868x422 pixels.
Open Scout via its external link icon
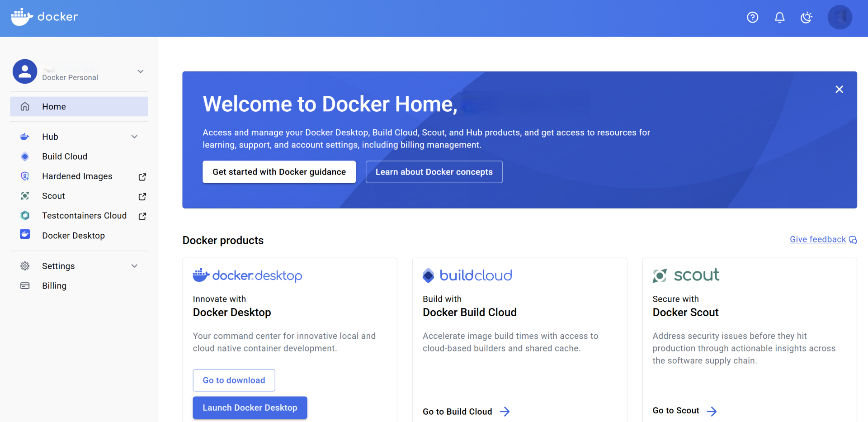(142, 197)
